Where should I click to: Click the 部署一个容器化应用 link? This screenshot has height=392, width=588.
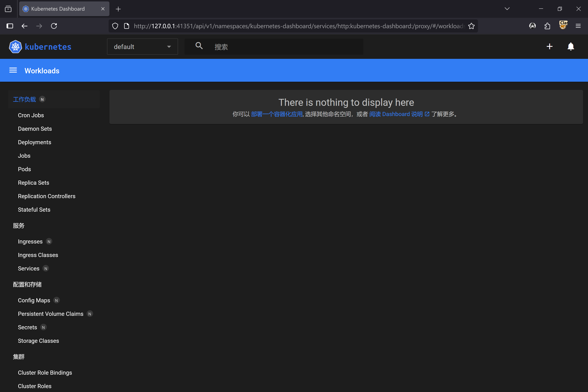tap(277, 114)
